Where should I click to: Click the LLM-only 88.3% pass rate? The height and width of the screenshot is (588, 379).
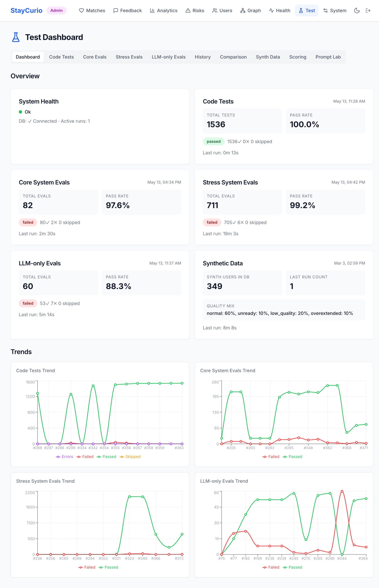pos(118,286)
